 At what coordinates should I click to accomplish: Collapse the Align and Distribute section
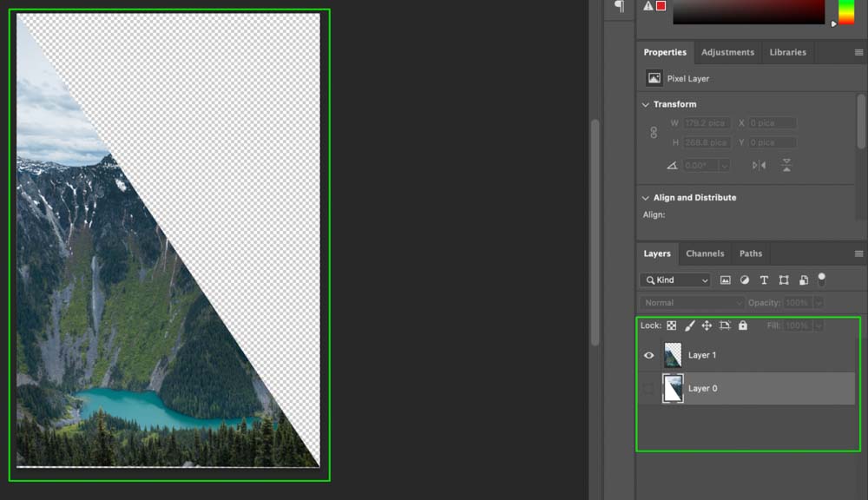[x=645, y=197]
